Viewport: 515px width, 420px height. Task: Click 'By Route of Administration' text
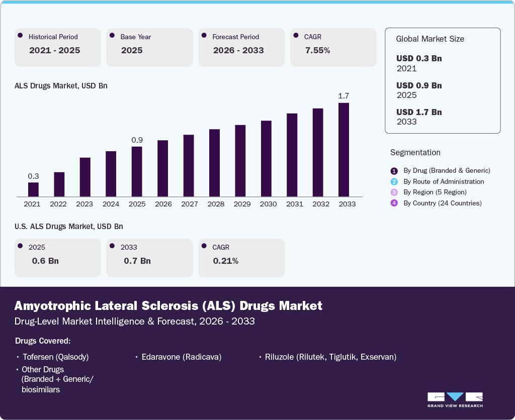click(x=444, y=181)
